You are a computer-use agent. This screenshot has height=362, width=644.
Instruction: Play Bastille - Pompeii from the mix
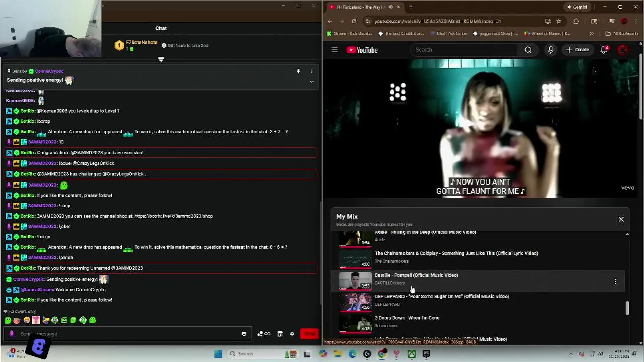(x=416, y=275)
